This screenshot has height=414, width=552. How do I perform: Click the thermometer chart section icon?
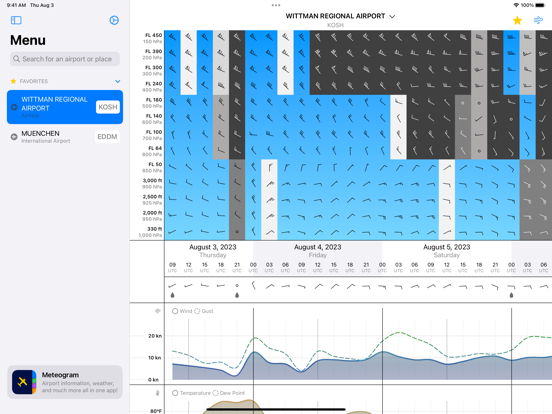click(158, 393)
